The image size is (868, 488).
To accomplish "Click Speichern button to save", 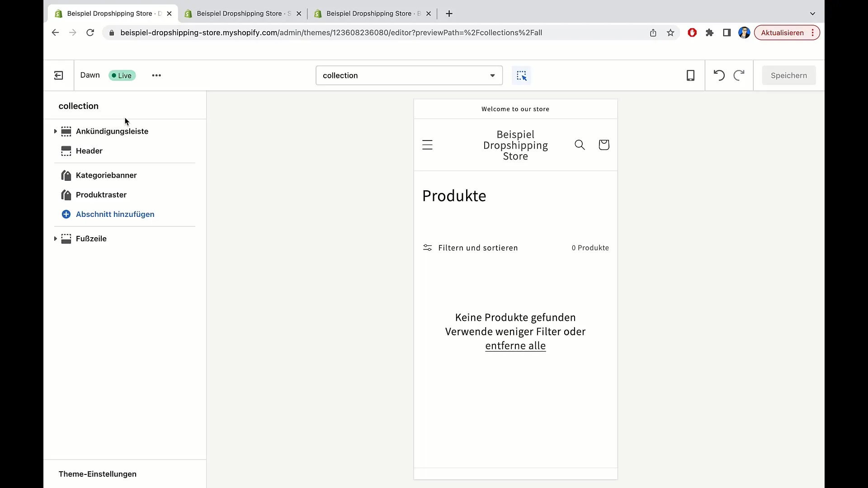I will (x=789, y=75).
